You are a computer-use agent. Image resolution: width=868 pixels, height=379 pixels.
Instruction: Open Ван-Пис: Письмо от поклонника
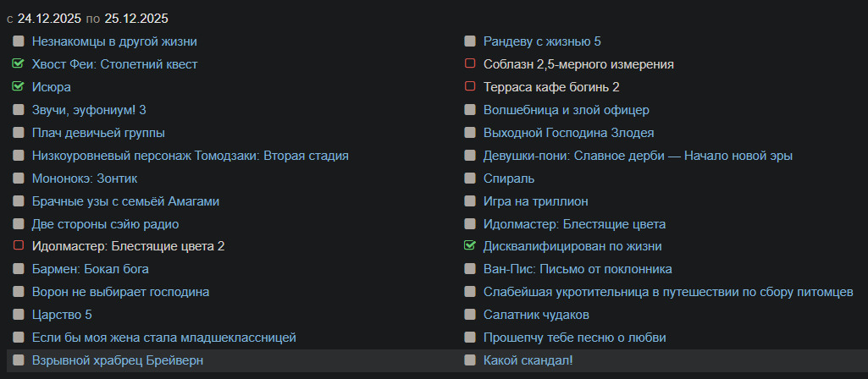578,269
